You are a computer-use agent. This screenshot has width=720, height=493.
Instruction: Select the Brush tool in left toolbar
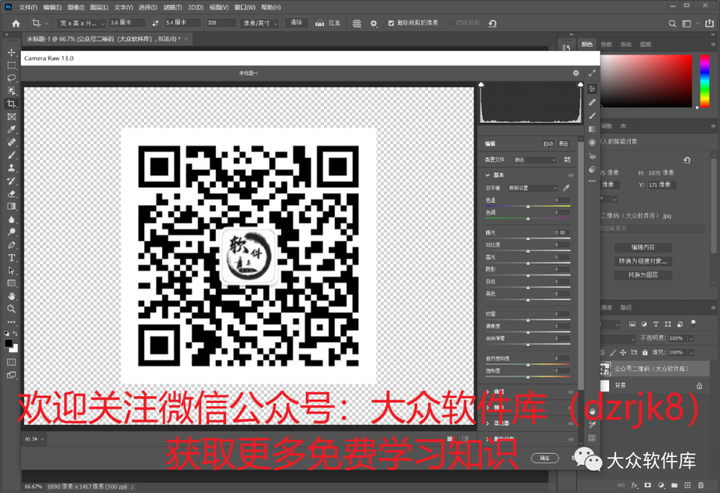11,155
